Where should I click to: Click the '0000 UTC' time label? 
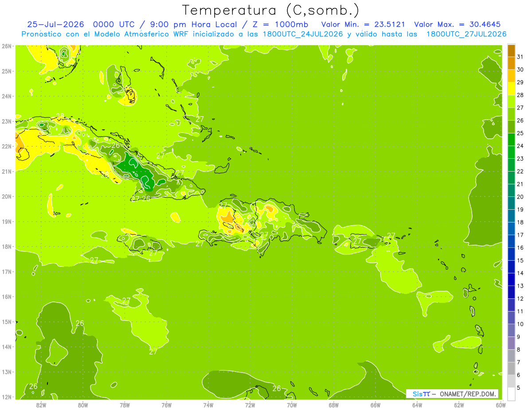[115, 24]
